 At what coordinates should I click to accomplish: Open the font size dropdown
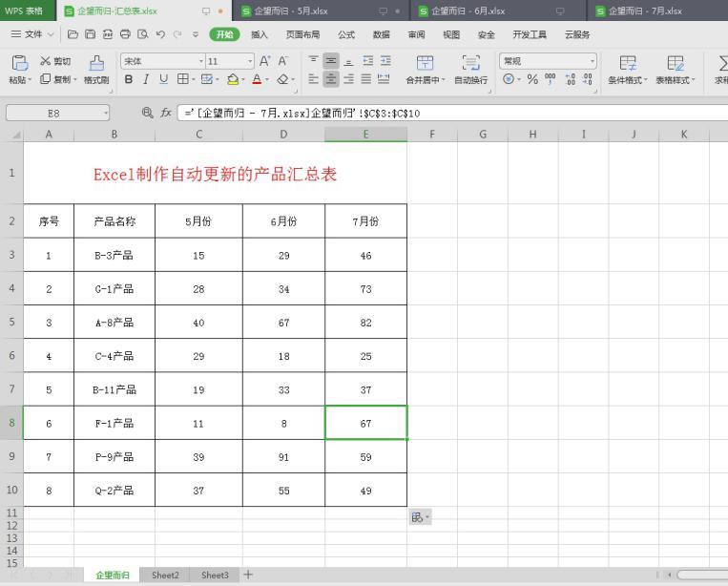coord(250,61)
